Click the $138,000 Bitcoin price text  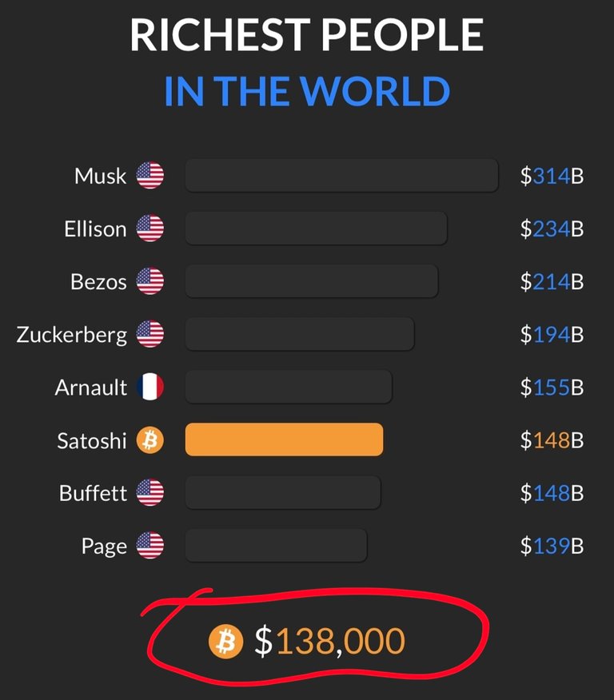point(329,641)
